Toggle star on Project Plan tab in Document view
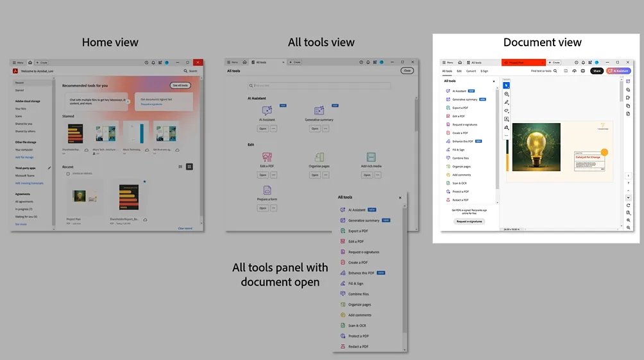Screen dimensions: 644x360 505,63
